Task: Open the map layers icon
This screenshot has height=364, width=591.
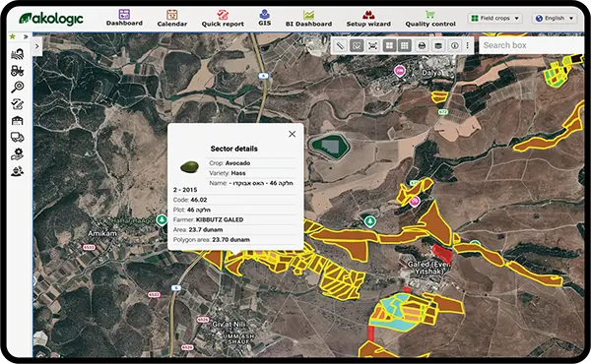Action: tap(438, 46)
